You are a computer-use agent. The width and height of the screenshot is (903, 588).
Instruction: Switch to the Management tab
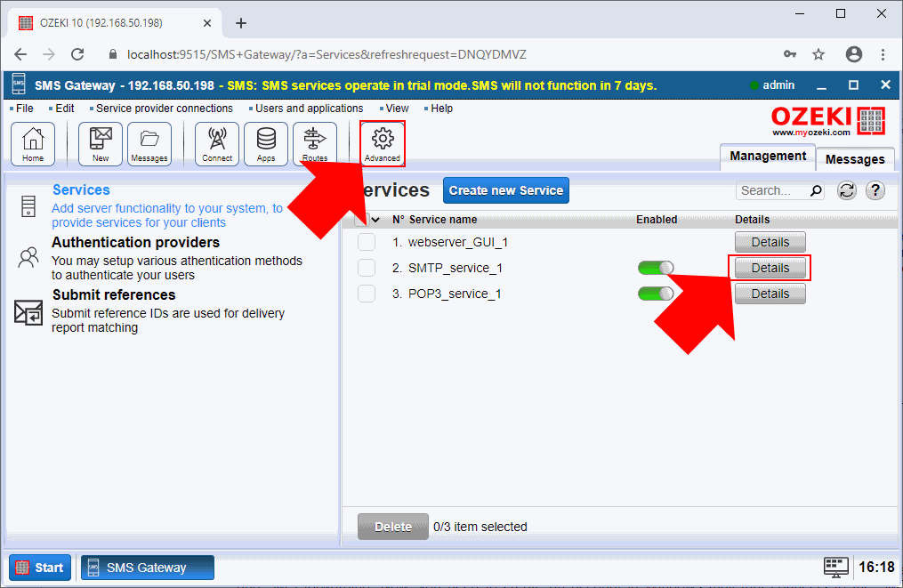768,157
